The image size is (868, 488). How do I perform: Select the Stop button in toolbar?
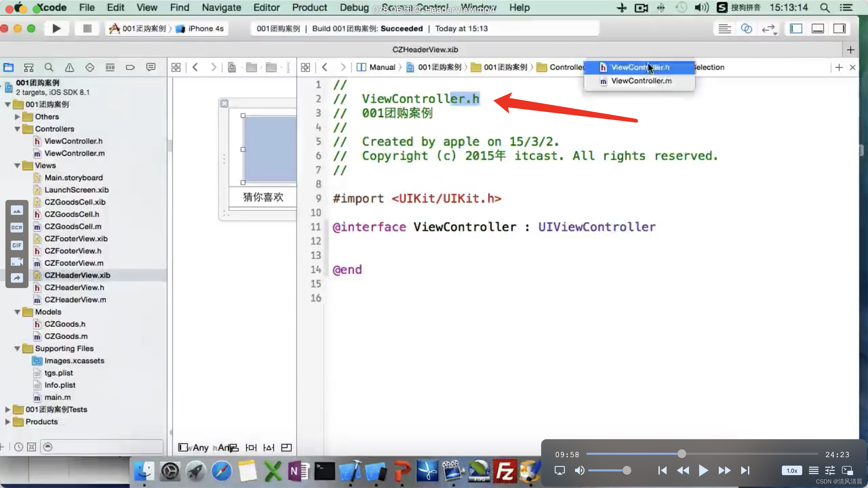click(x=86, y=28)
